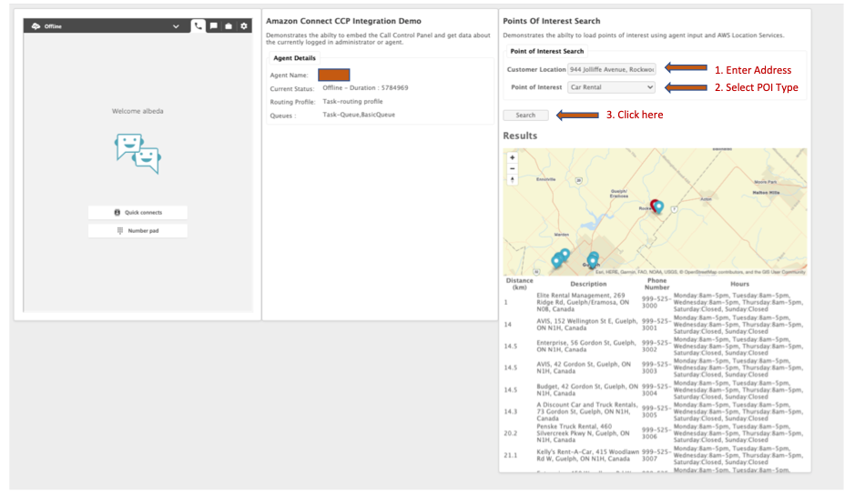Click the Halton Hills label on the map
This screenshot has height=504, width=855.
pyautogui.click(x=766, y=192)
